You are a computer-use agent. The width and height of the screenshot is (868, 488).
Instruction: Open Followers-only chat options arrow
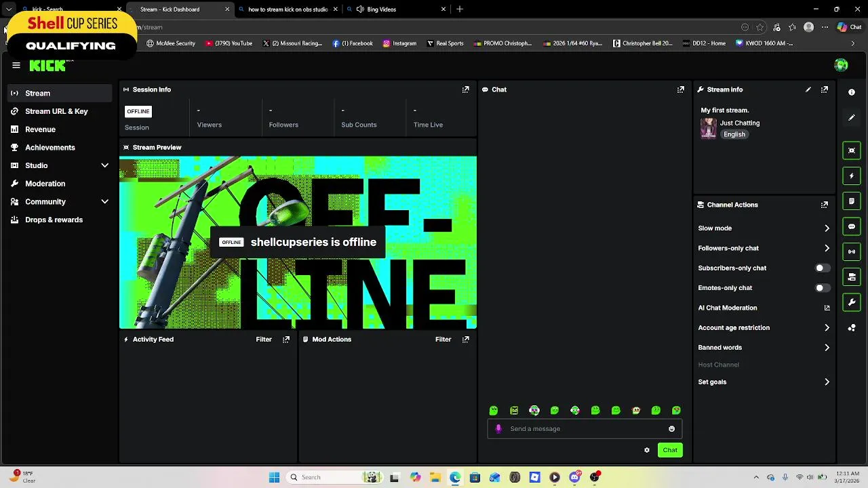[x=827, y=248]
